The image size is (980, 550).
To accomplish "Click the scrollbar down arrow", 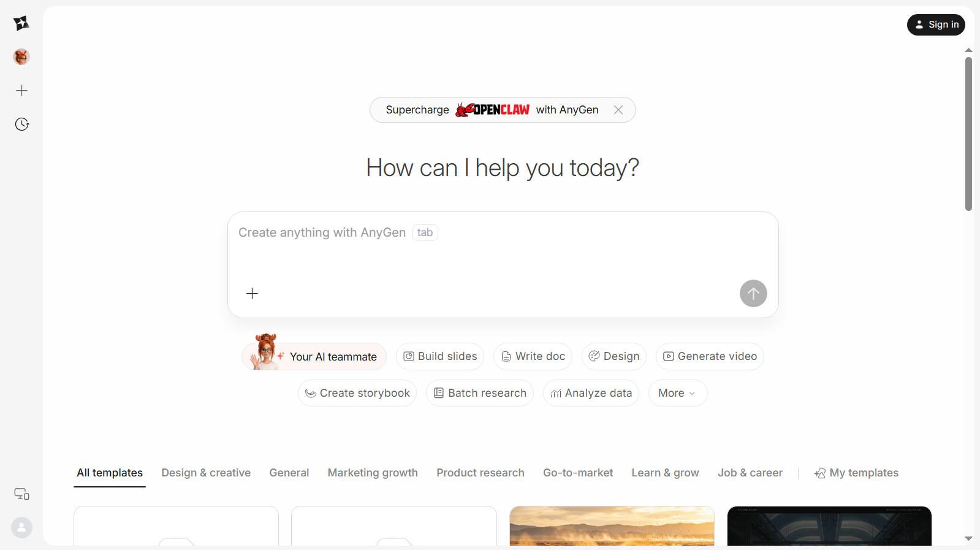I will coord(968,538).
